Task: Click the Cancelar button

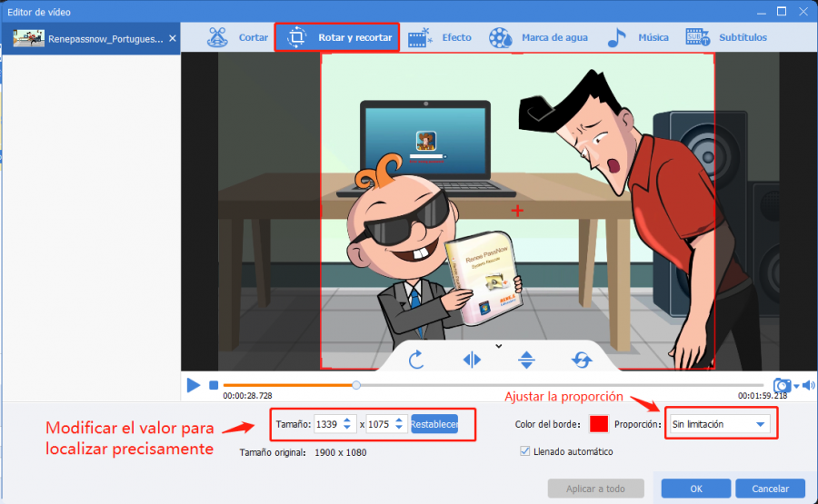Action: point(770,489)
